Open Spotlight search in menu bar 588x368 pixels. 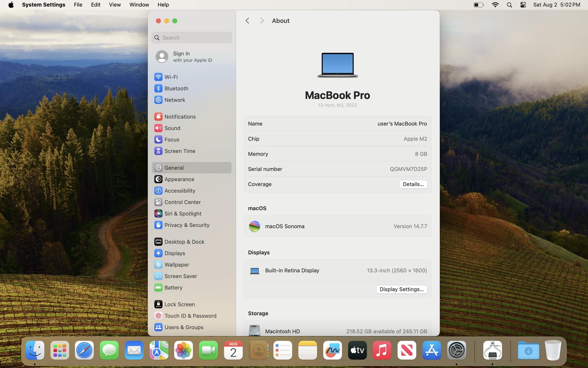tap(509, 5)
